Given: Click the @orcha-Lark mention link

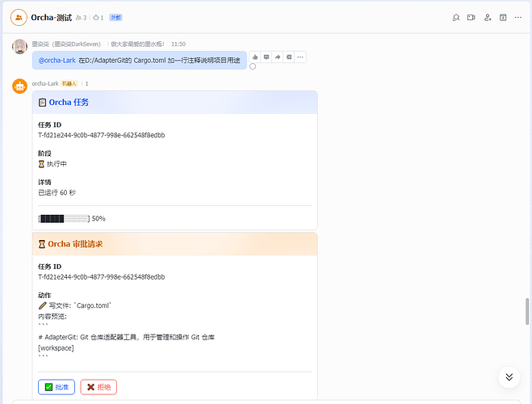Looking at the screenshot, I should 57,61.
